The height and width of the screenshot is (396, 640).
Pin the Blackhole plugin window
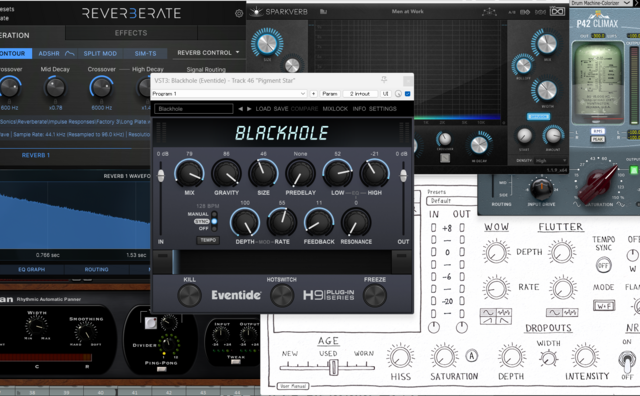tap(384, 80)
